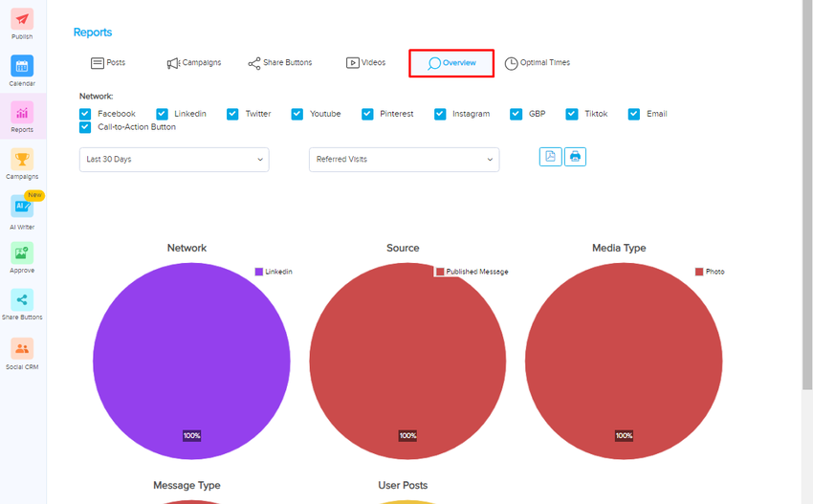813x504 pixels.
Task: Open the Referred Visits dropdown
Action: 404,159
